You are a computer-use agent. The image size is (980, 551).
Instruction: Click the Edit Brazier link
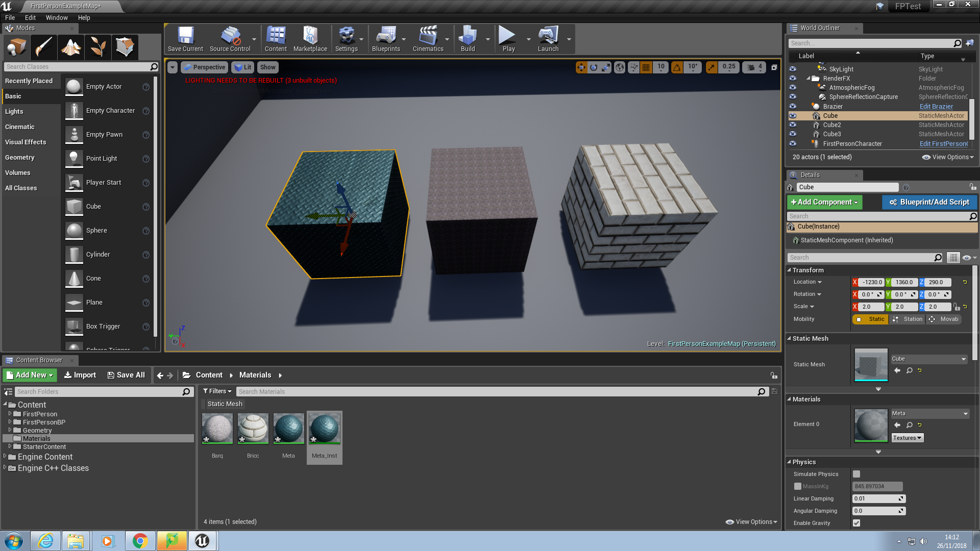pyautogui.click(x=936, y=106)
